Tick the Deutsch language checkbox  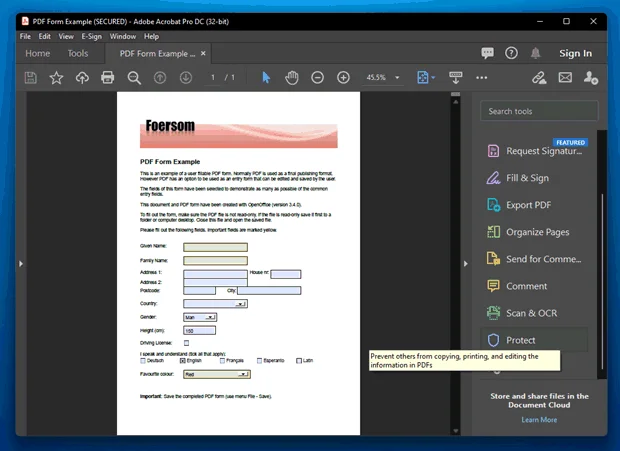[143, 360]
